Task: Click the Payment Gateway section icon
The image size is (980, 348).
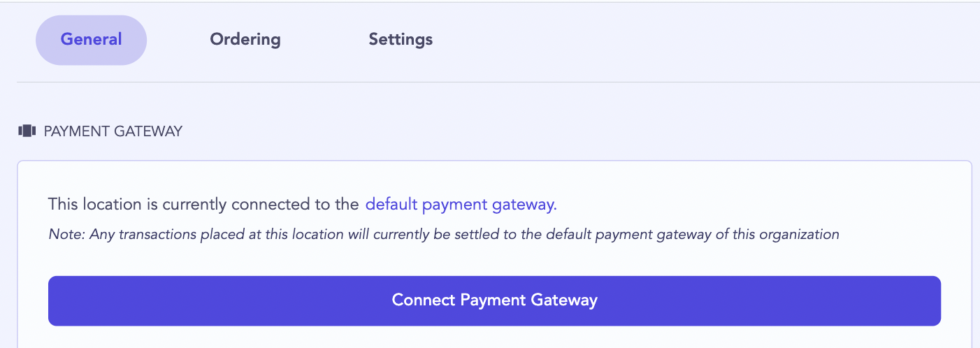Action: (27, 131)
